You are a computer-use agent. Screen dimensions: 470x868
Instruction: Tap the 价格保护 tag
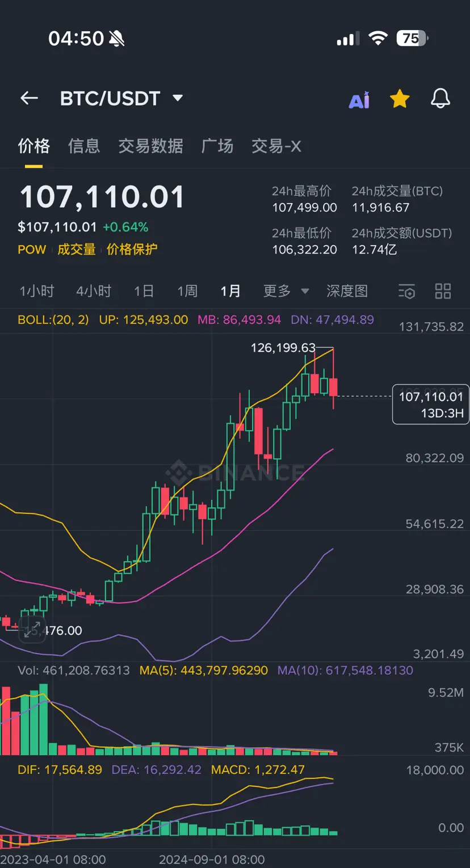[132, 250]
